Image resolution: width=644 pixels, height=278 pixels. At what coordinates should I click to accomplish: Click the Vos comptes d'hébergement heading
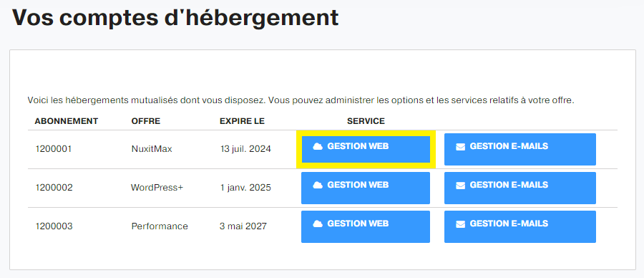[x=175, y=18]
